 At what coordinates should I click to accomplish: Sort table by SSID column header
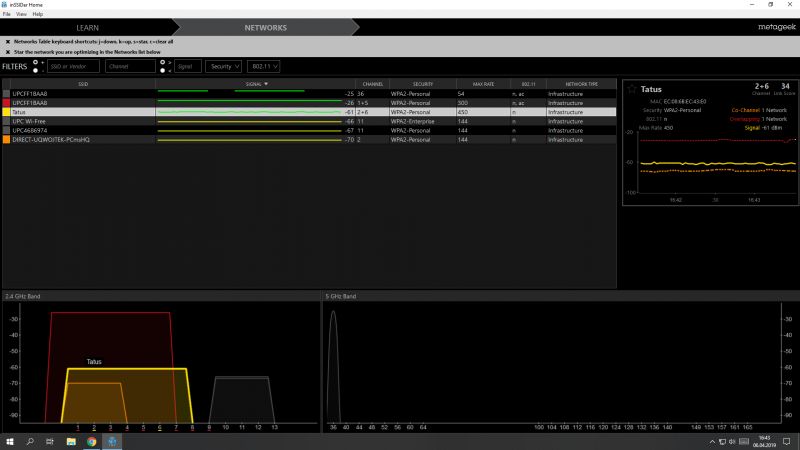pos(83,84)
